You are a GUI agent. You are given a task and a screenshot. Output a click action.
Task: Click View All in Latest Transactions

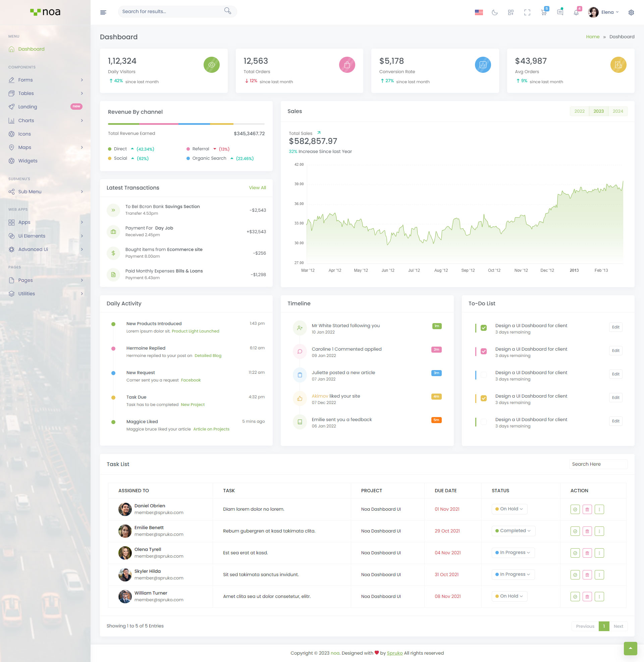click(x=257, y=188)
